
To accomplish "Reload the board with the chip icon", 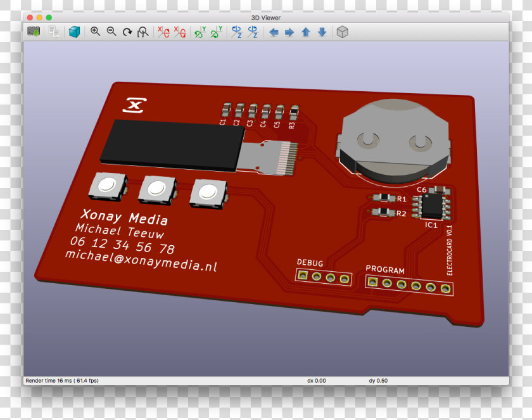I will coord(34,32).
